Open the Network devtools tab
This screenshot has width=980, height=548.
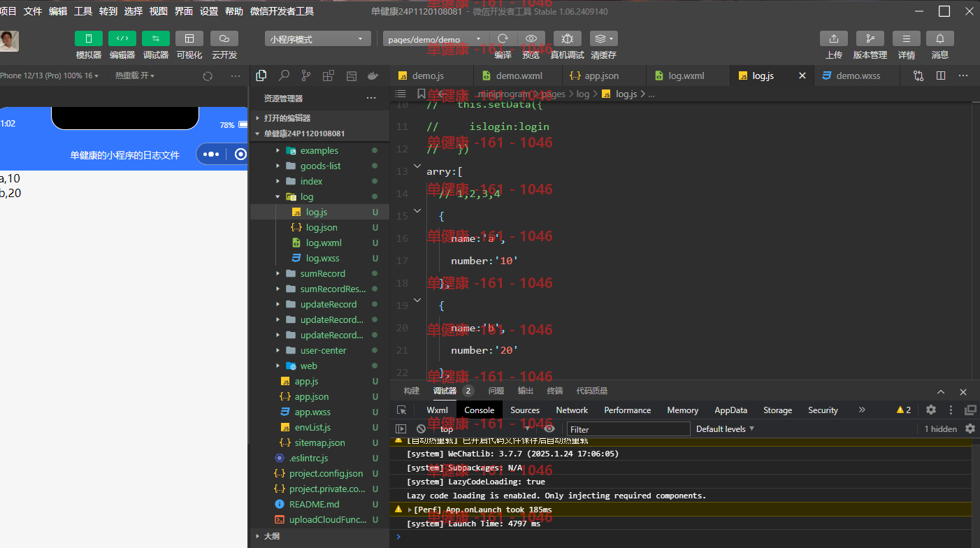[x=572, y=410]
